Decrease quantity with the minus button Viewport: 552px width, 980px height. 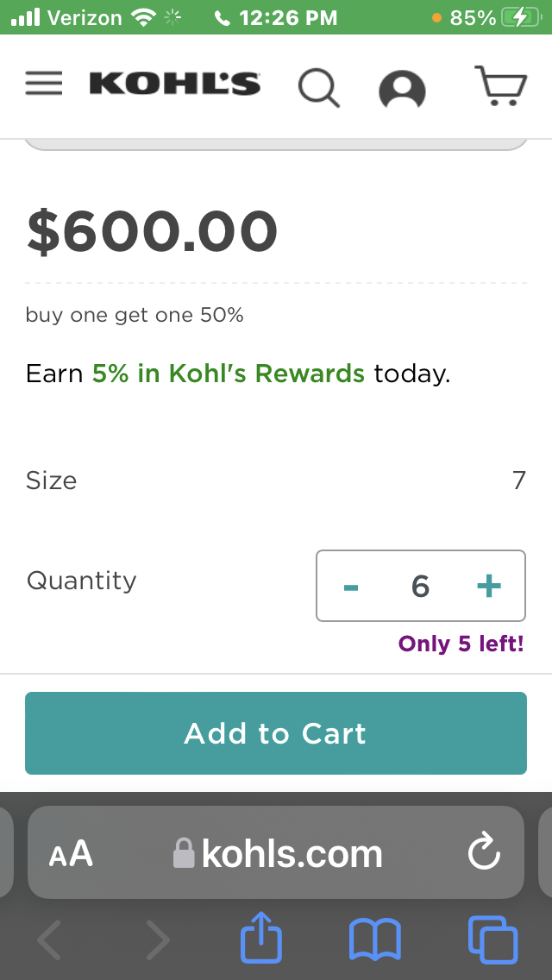coord(351,587)
